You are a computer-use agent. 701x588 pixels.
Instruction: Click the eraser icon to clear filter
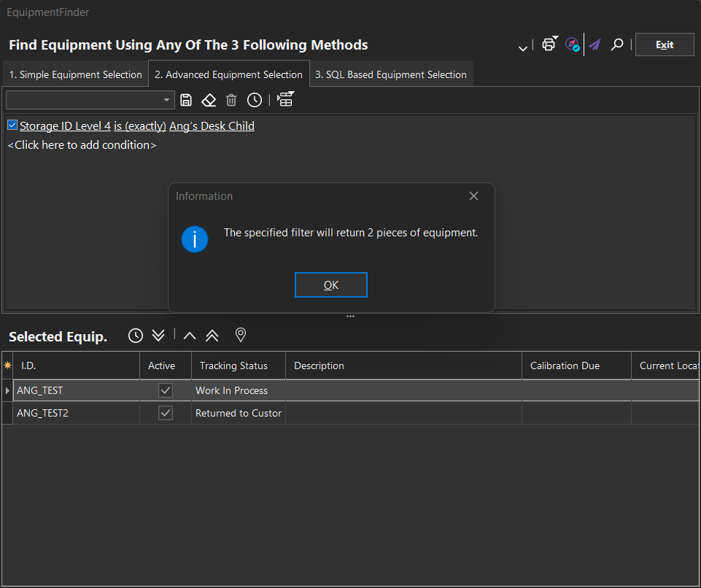(x=209, y=100)
